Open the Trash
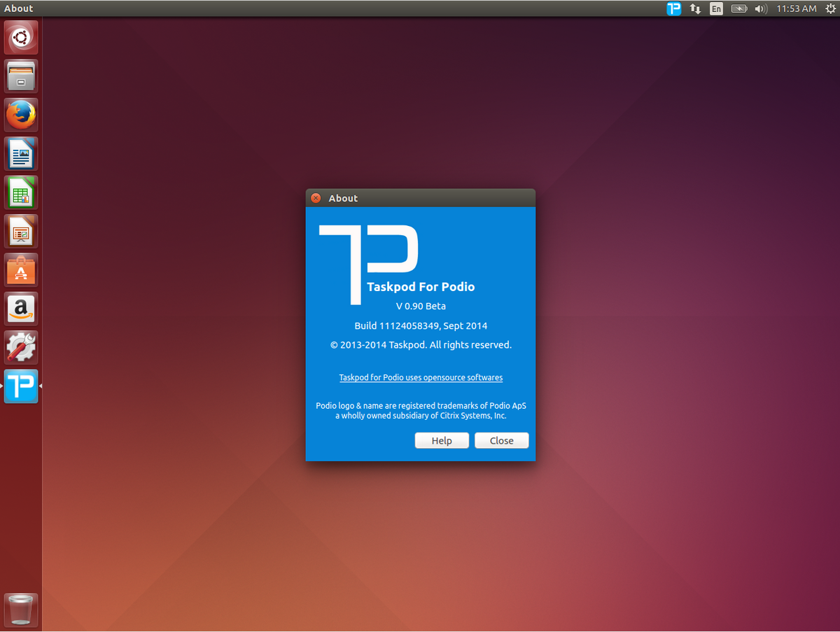The width and height of the screenshot is (840, 632). (x=20, y=610)
